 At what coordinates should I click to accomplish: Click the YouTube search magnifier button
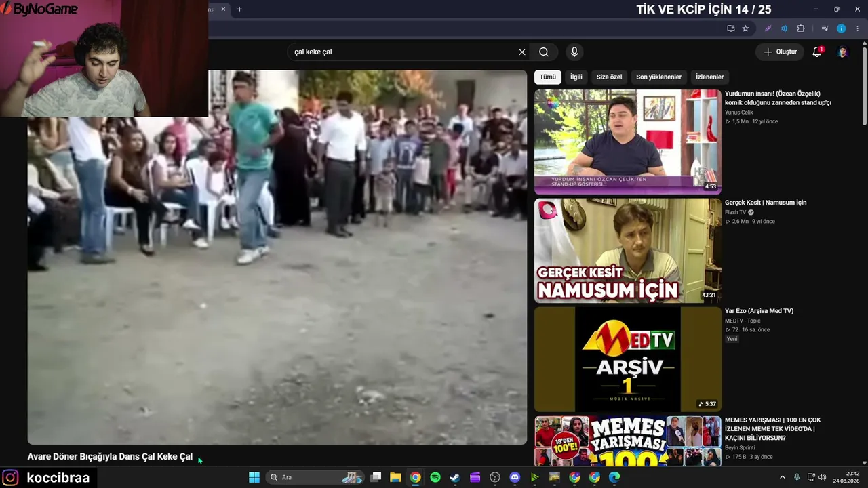coord(544,52)
